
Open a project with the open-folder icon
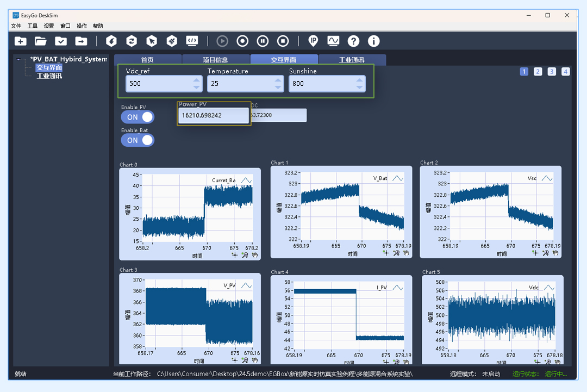point(41,41)
